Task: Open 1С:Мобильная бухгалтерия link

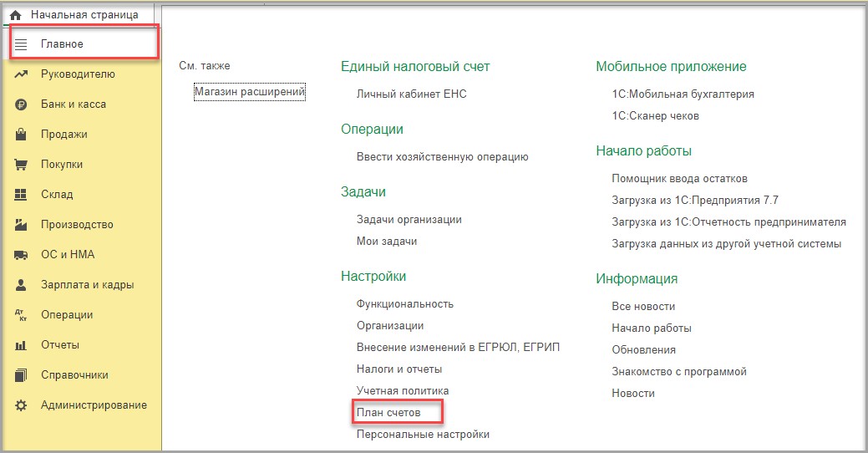Action: pyautogui.click(x=683, y=94)
